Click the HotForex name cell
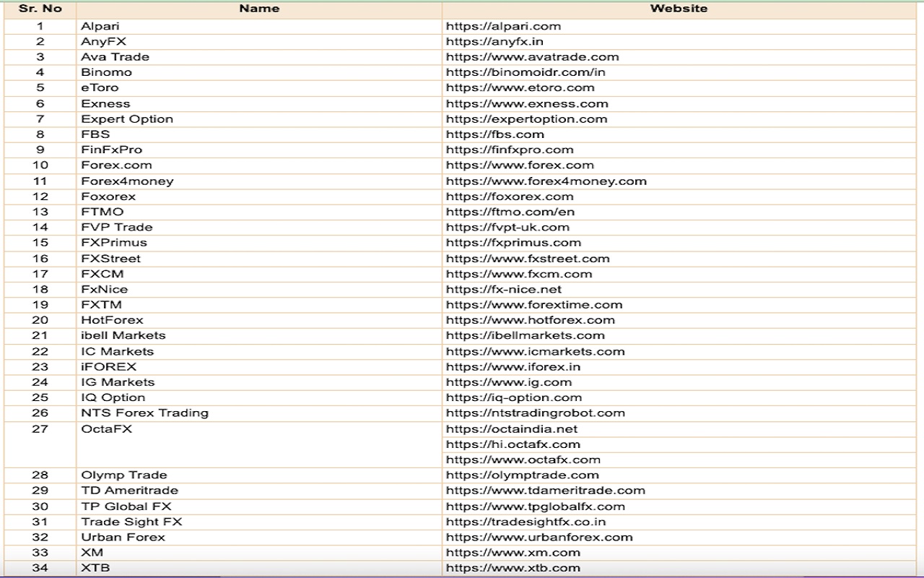This screenshot has width=924, height=578. (x=259, y=320)
